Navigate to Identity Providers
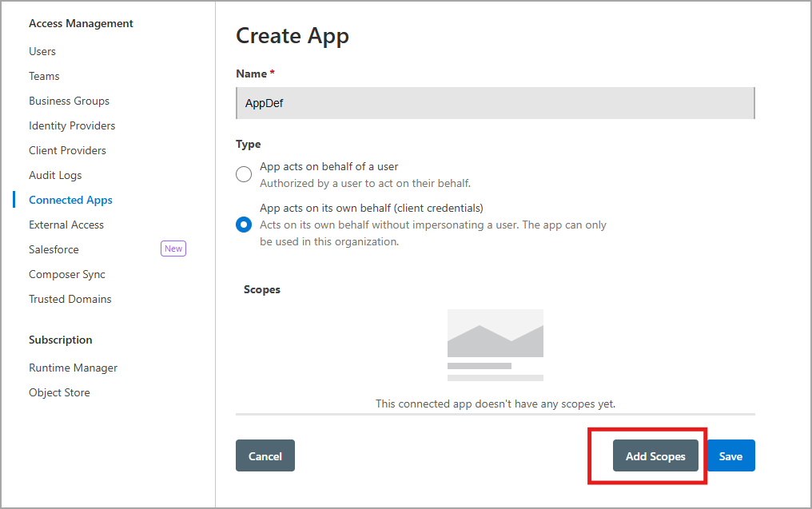The height and width of the screenshot is (509, 812). [72, 125]
